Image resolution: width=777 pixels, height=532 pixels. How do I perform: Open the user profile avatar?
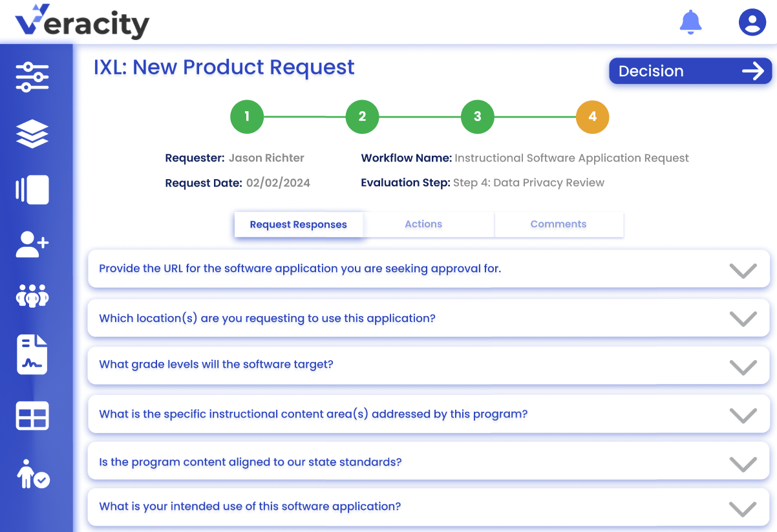tap(752, 23)
